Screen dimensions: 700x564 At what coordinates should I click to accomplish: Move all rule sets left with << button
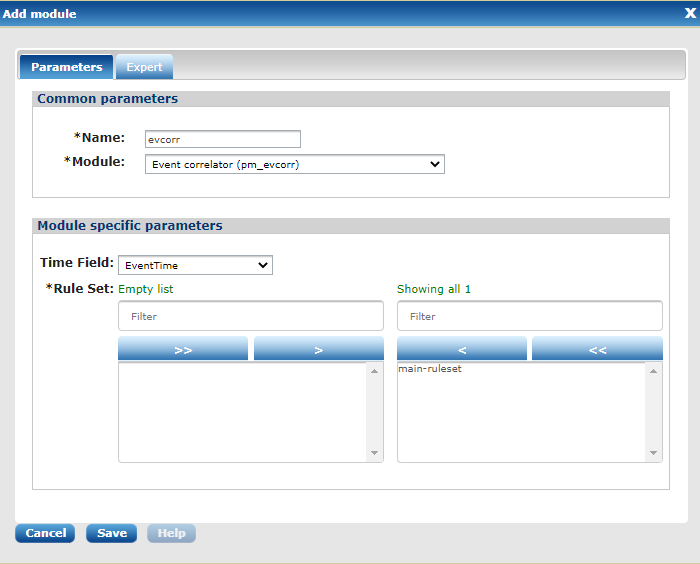(x=597, y=350)
